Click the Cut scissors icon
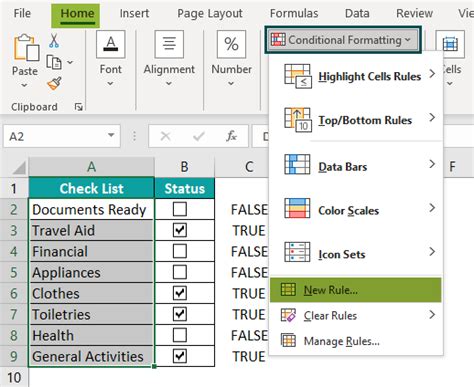Screen dimensions: 474x387 pyautogui.click(x=54, y=41)
